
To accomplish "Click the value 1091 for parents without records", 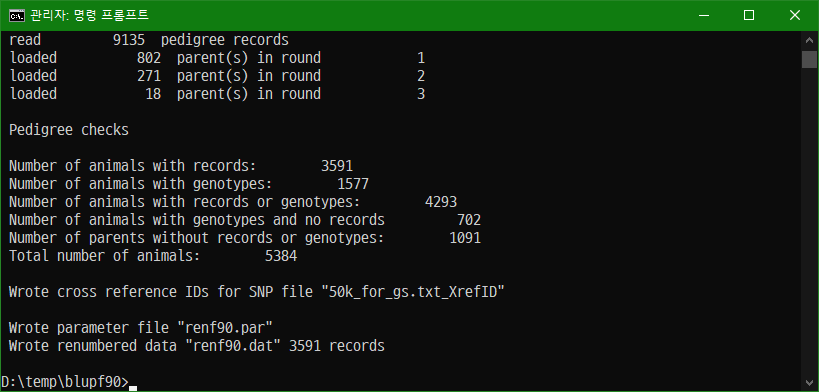I will 465,238.
